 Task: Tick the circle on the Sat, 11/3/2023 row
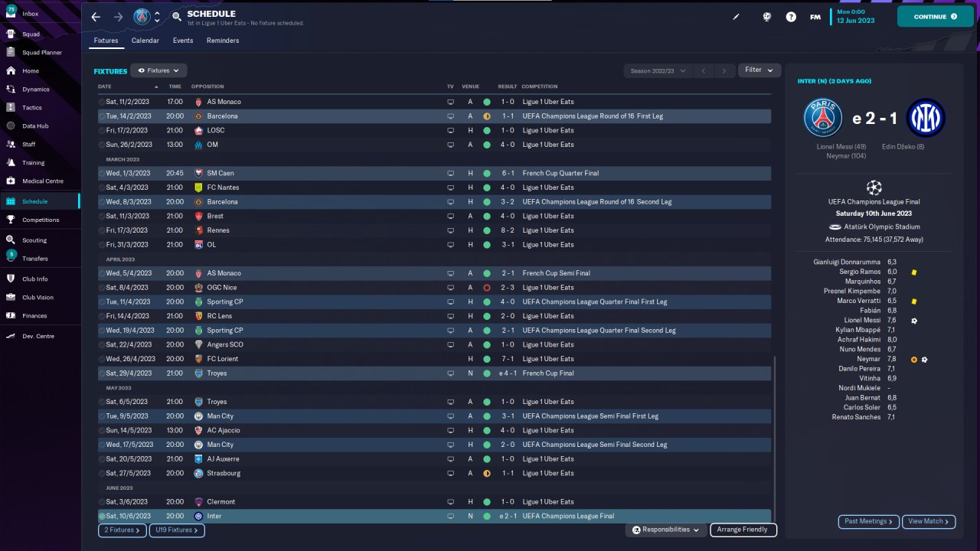[102, 216]
